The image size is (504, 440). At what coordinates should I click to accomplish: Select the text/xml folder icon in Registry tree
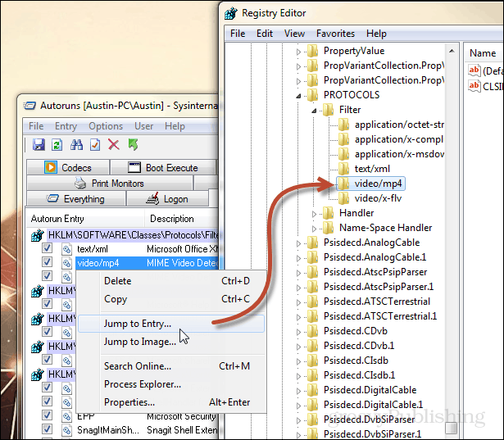click(343, 169)
